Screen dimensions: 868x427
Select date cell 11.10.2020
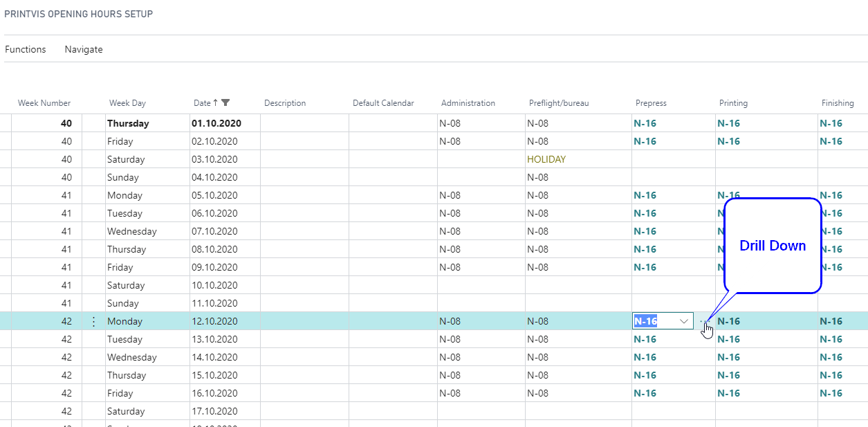(x=214, y=303)
